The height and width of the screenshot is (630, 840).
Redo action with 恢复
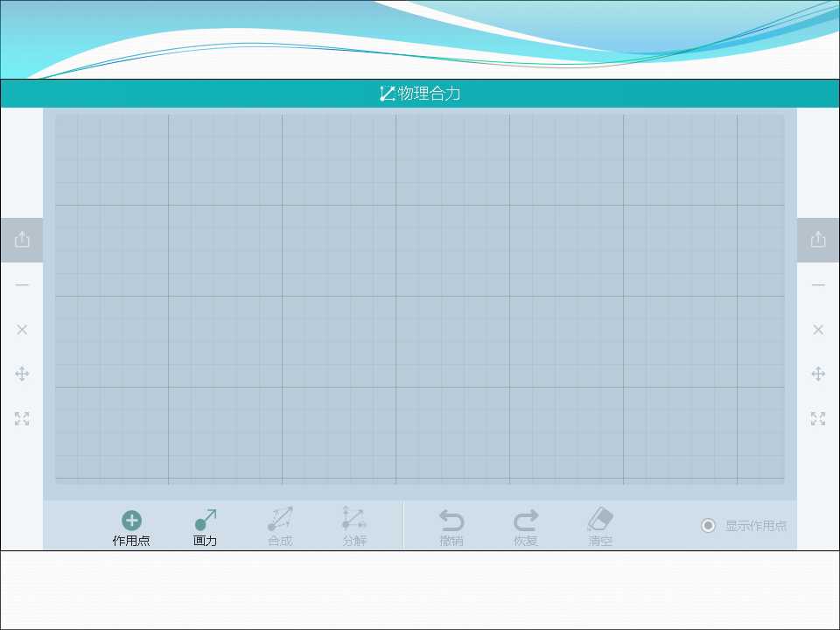pos(526,528)
